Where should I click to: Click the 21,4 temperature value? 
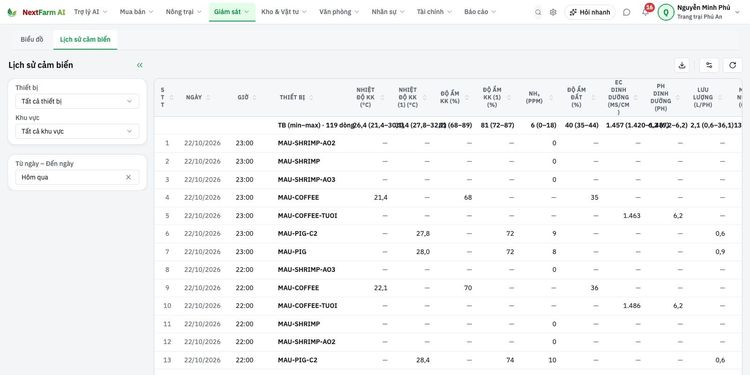click(x=381, y=198)
